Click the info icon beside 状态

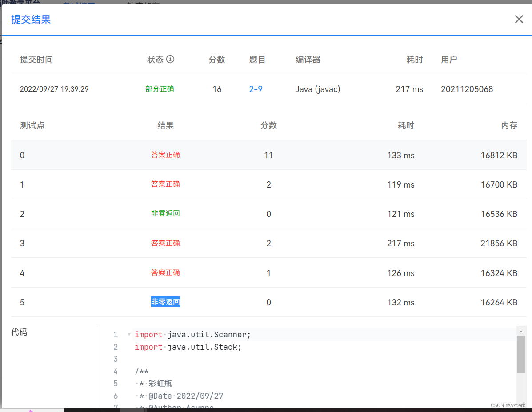(x=170, y=59)
